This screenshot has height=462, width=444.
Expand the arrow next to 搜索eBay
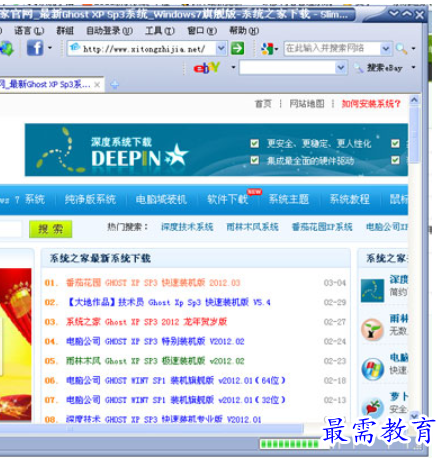tap(413, 67)
